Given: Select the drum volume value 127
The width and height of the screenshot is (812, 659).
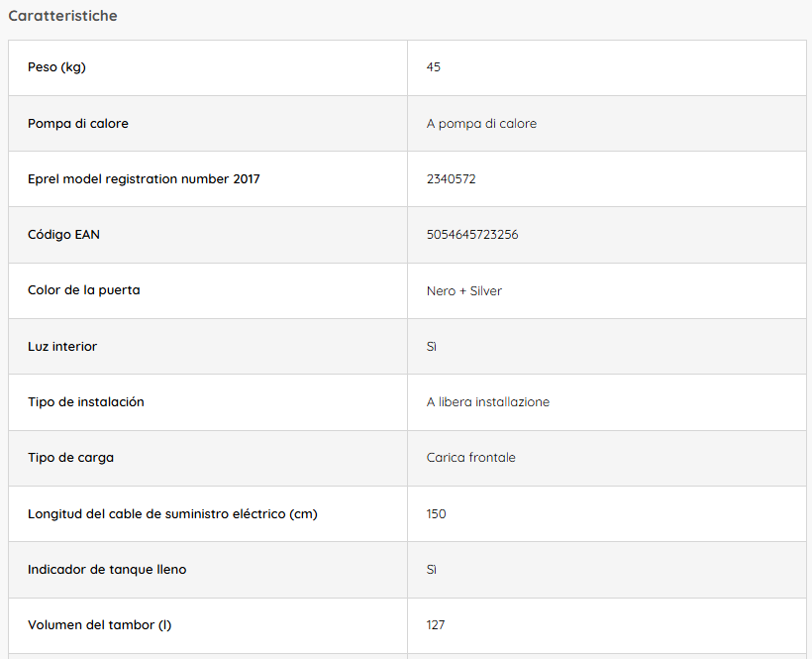Looking at the screenshot, I should (x=436, y=624).
